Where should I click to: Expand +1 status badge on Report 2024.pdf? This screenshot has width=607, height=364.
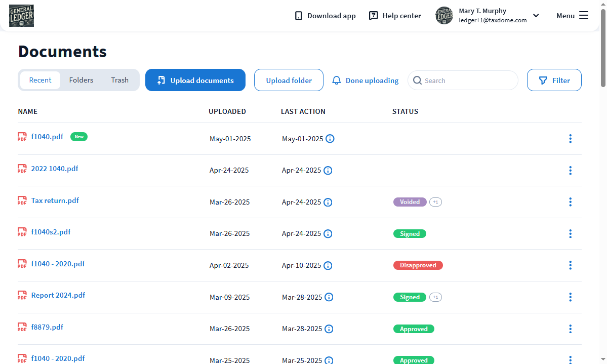pos(435,297)
